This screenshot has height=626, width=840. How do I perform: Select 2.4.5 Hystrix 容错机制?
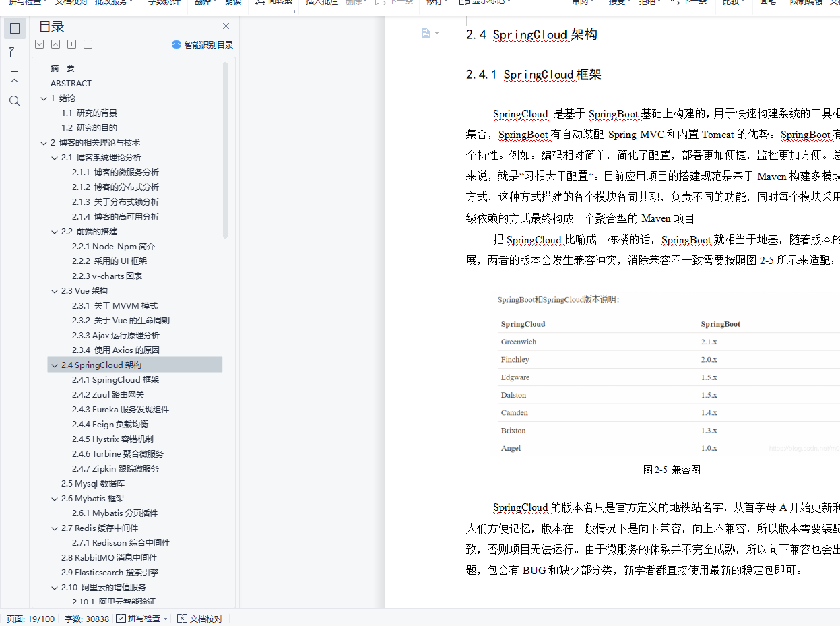click(x=112, y=439)
